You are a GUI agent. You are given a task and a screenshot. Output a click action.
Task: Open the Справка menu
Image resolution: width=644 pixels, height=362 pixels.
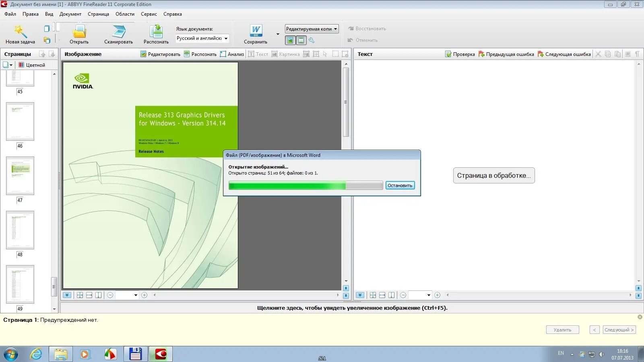coord(173,14)
